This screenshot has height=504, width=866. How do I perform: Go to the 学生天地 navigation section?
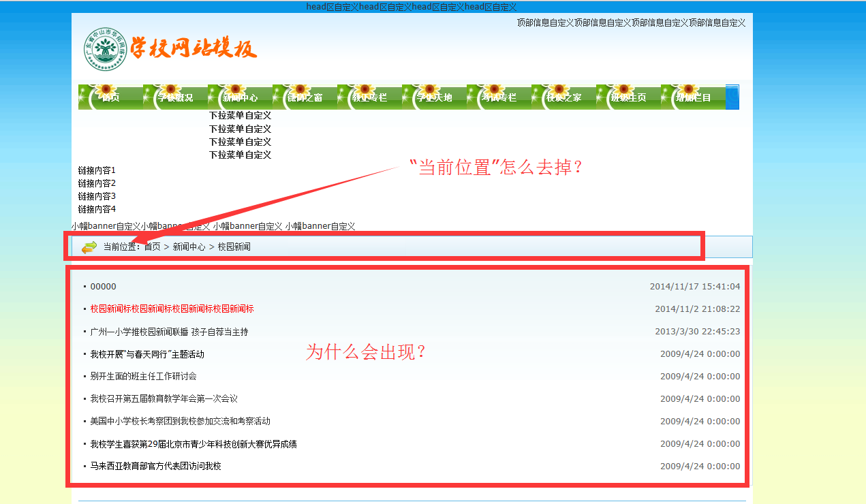434,97
